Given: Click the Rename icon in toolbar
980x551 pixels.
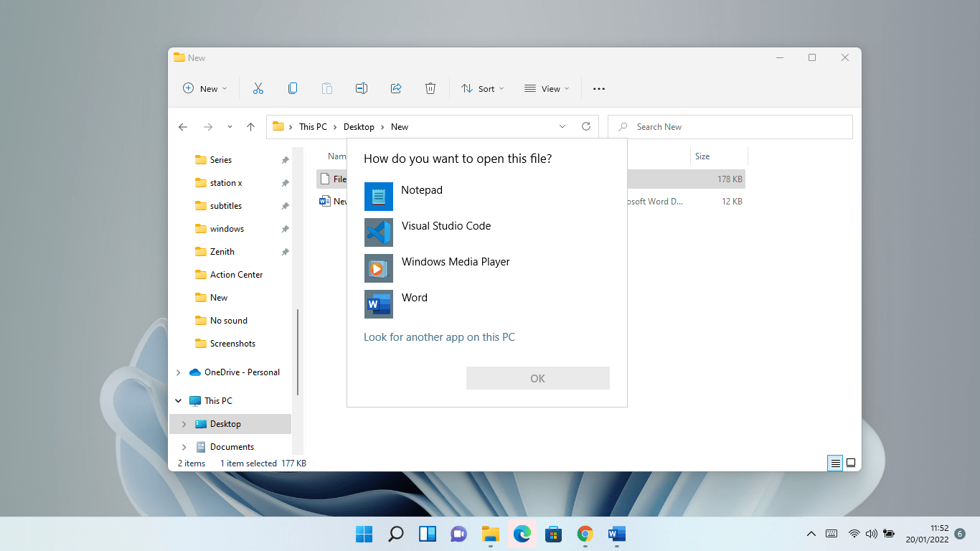Looking at the screenshot, I should [x=362, y=88].
